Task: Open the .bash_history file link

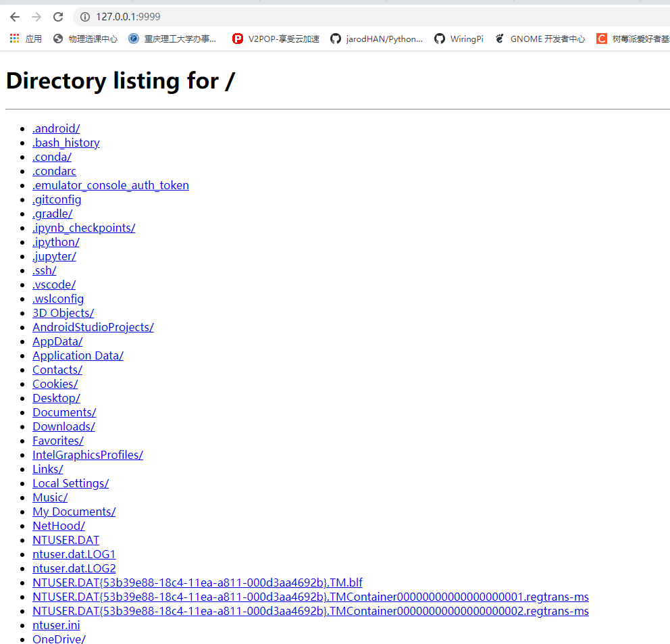Action: 66,143
